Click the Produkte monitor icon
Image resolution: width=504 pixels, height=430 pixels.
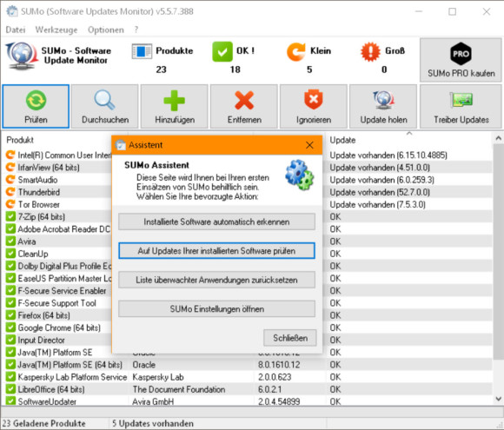tap(142, 51)
